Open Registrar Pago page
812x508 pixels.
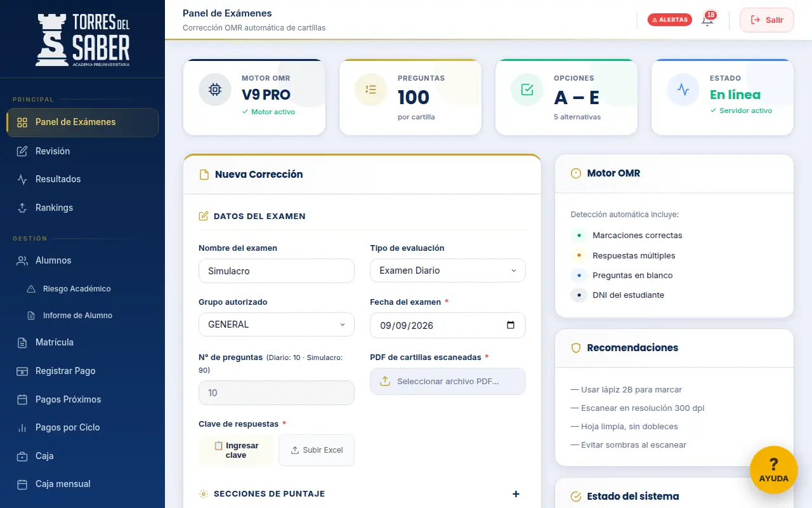[82, 371]
